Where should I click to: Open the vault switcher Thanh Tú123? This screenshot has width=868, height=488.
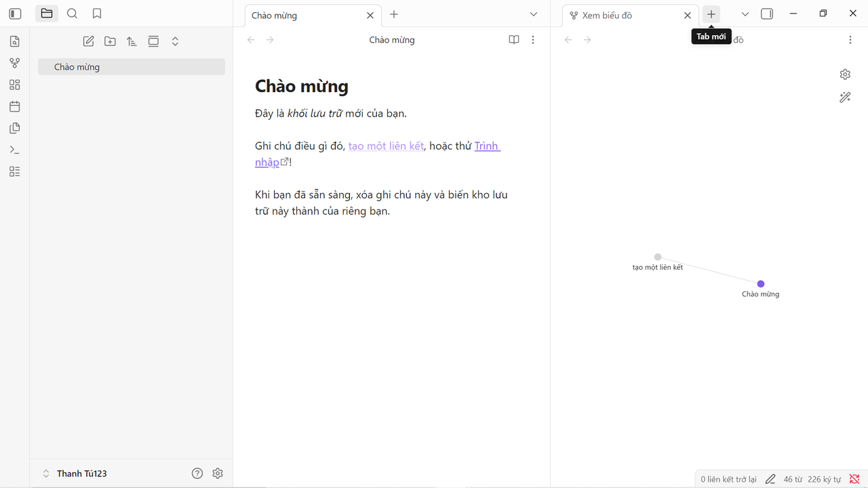[75, 474]
